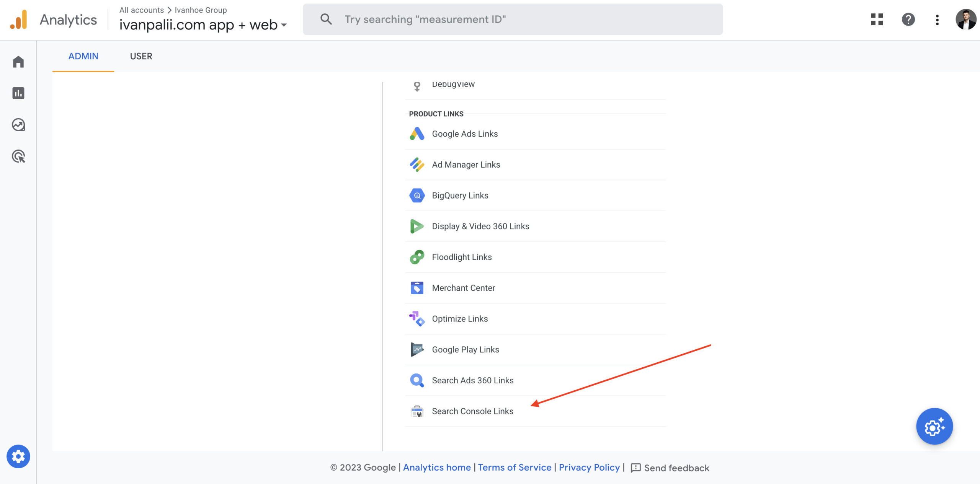The image size is (980, 484).
Task: Click the Help question mark icon
Action: click(x=908, y=19)
